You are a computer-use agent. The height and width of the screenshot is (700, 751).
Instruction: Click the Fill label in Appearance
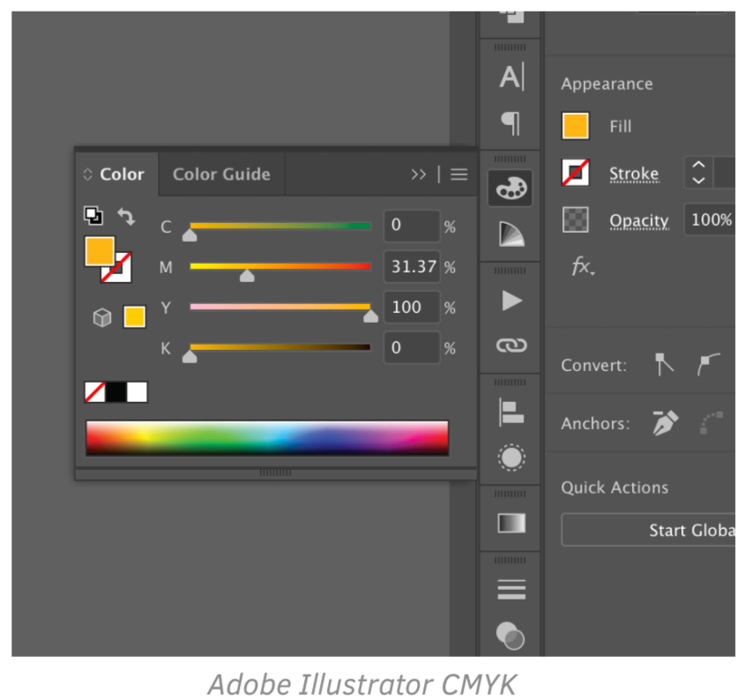tap(621, 126)
